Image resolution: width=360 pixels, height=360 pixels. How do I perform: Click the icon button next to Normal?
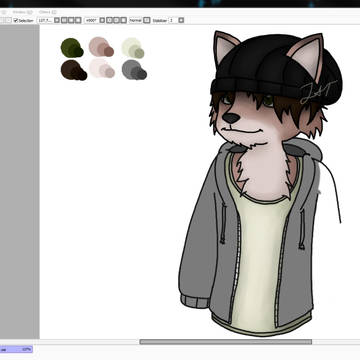[x=147, y=20]
